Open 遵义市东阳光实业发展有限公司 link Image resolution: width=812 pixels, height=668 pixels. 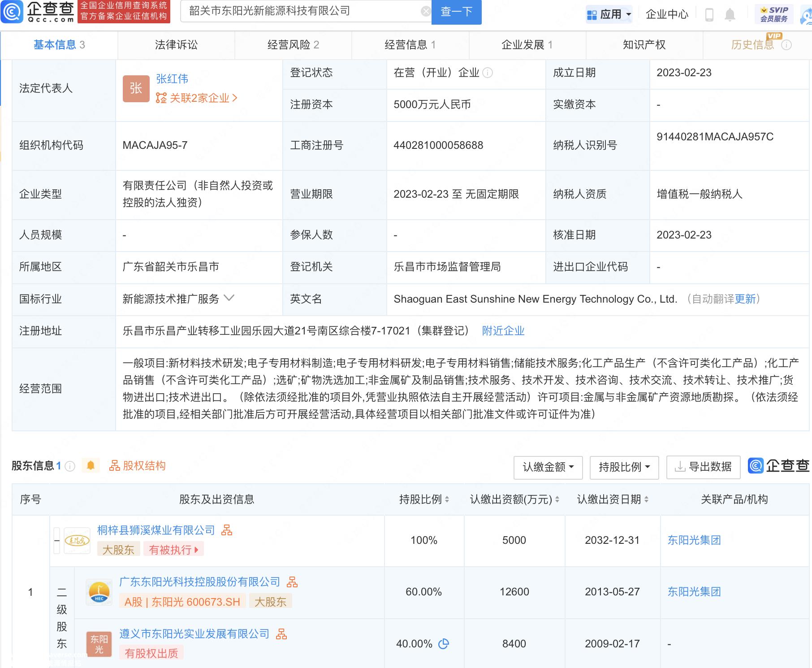(x=194, y=634)
